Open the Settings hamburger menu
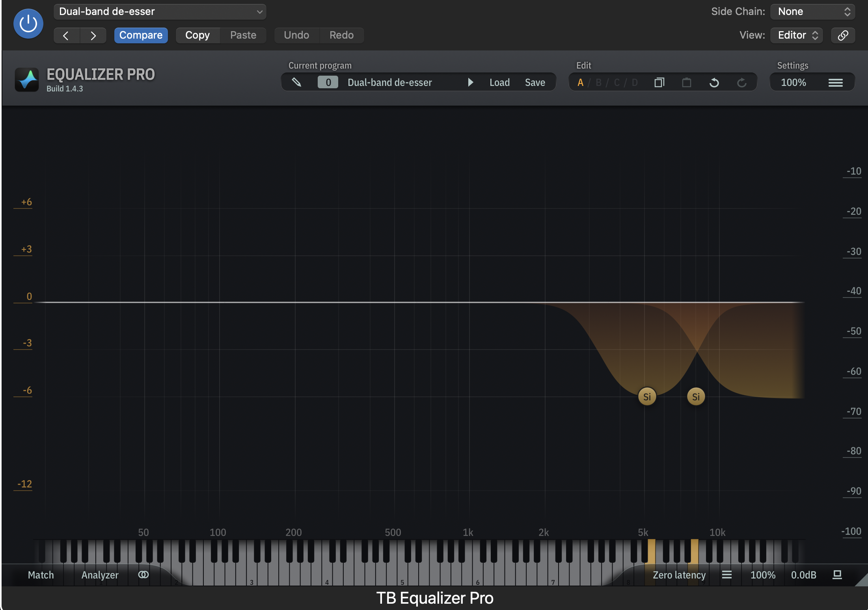Screen dimensions: 868x610 [x=835, y=82]
